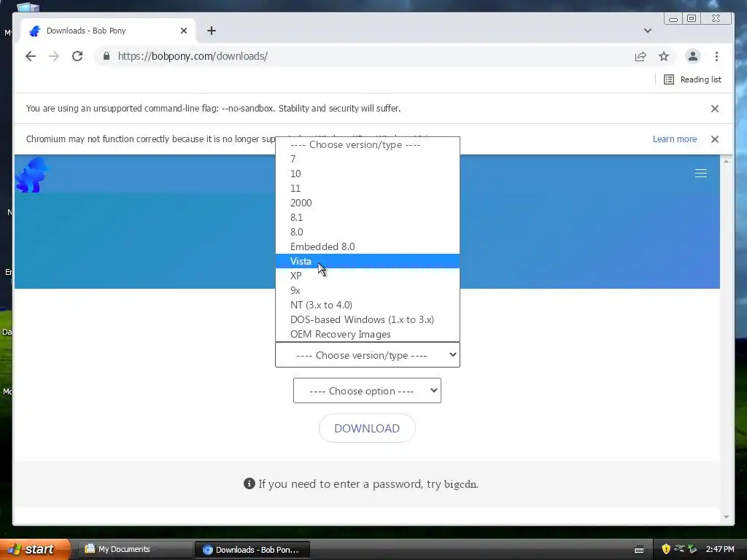Select version 8.0 from the list

pyautogui.click(x=368, y=232)
